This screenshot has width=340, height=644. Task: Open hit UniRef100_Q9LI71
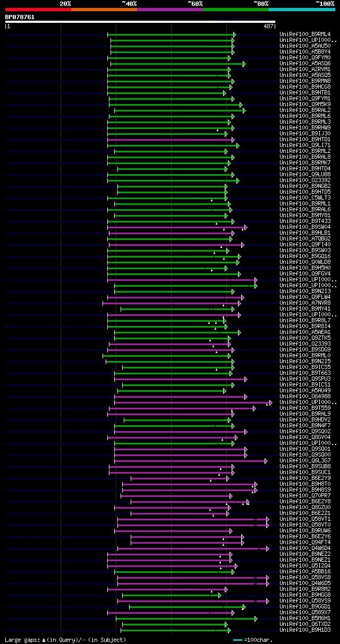pyautogui.click(x=305, y=145)
